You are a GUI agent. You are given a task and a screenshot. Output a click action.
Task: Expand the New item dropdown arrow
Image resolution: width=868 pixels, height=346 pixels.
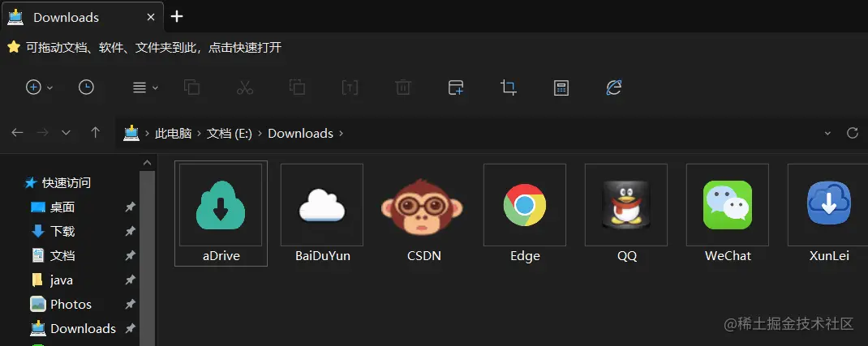(x=49, y=88)
